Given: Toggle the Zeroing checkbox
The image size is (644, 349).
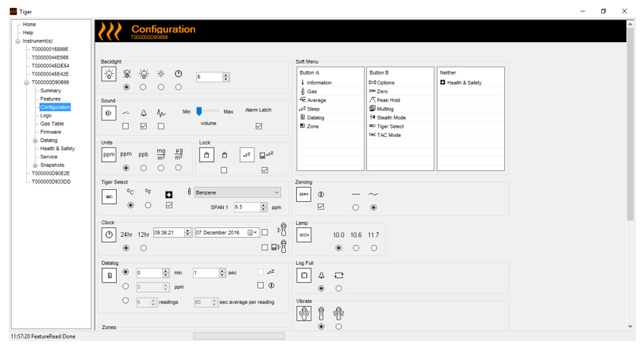Looking at the screenshot, I should [x=321, y=207].
